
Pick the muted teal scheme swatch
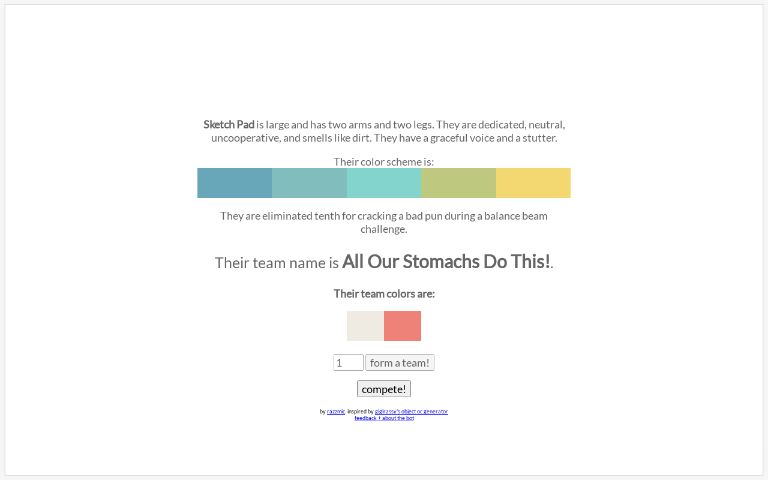tap(309, 183)
